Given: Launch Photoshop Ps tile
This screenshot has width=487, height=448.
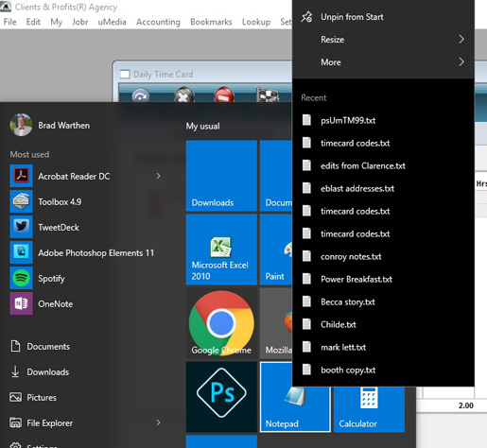Looking at the screenshot, I should pyautogui.click(x=221, y=397).
